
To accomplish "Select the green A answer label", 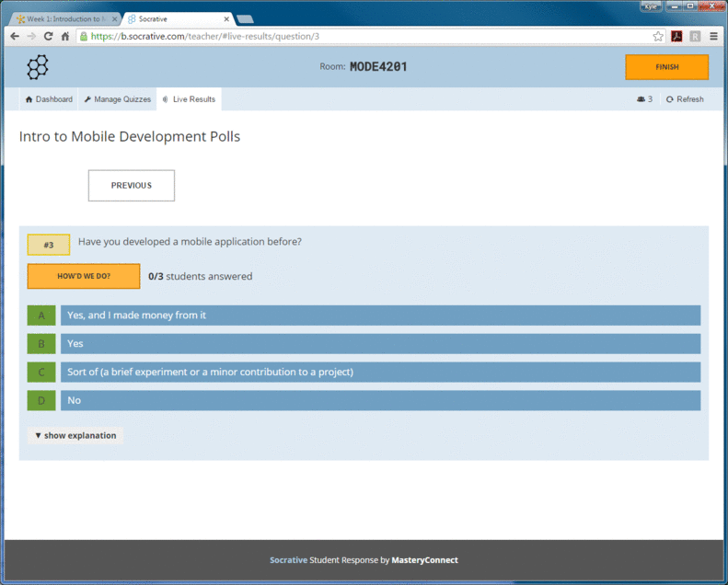I will coord(41,315).
